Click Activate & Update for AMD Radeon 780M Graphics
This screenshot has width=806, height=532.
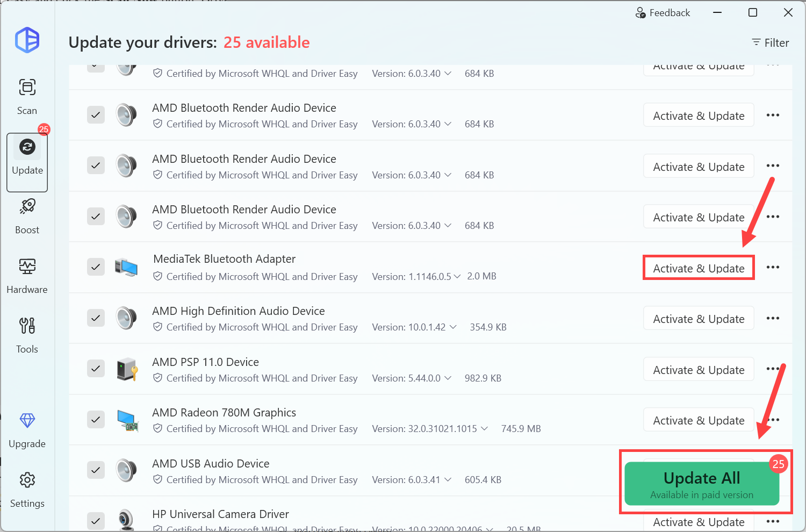coord(699,420)
